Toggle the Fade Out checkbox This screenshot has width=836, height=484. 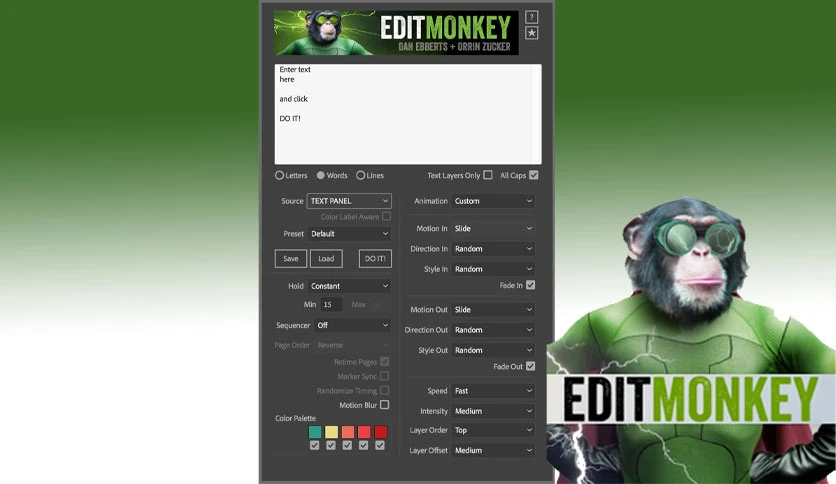[530, 366]
